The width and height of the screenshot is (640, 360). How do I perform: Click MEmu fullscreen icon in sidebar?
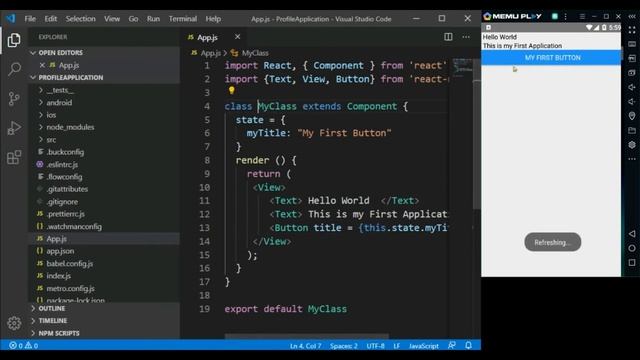point(632,30)
